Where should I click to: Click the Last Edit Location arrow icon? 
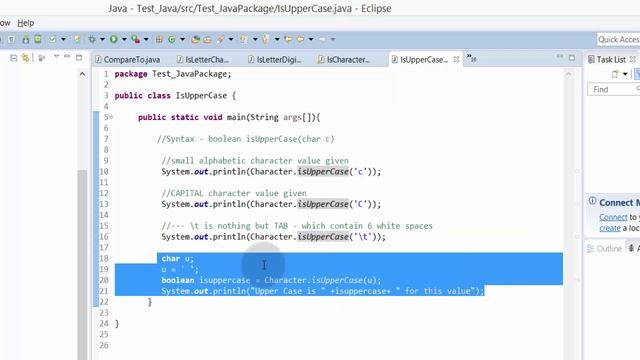point(288,39)
